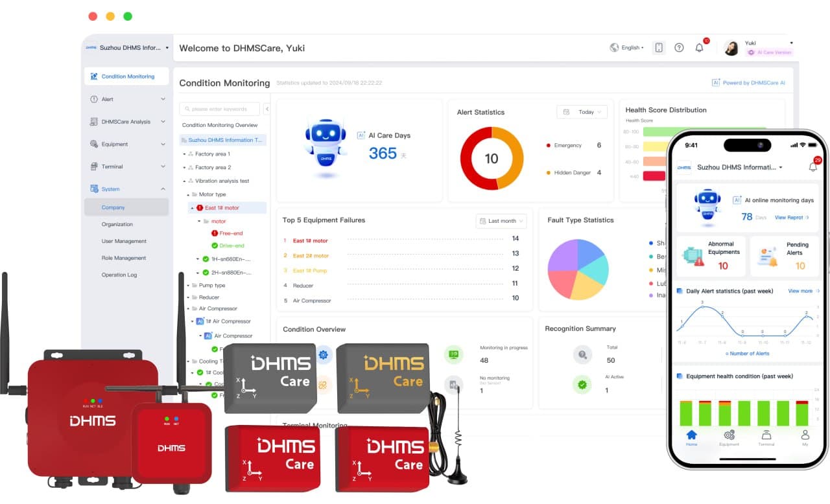Click the please enter keywords search field
Screen dimensions: 830x504
click(220, 109)
